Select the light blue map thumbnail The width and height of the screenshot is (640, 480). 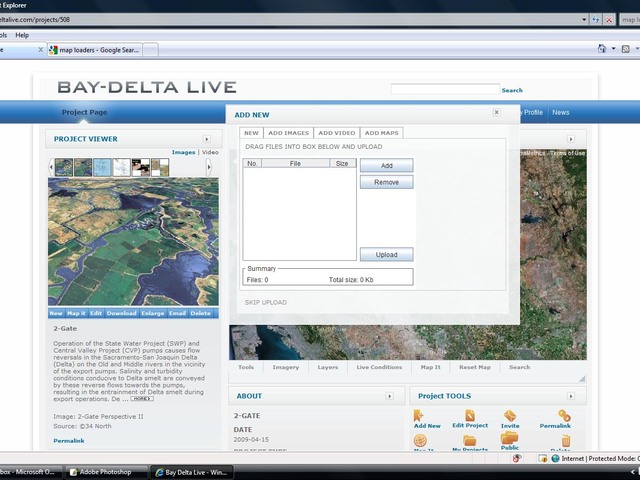pyautogui.click(x=102, y=167)
